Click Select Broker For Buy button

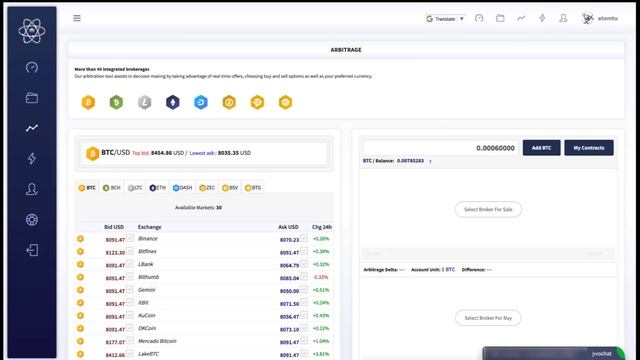point(488,318)
